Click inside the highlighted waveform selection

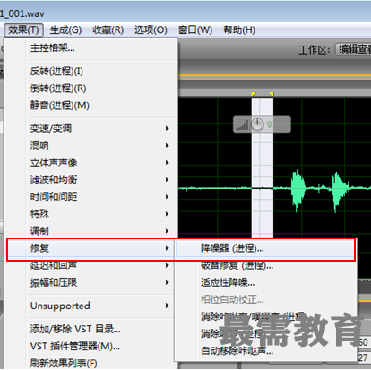pos(262,167)
